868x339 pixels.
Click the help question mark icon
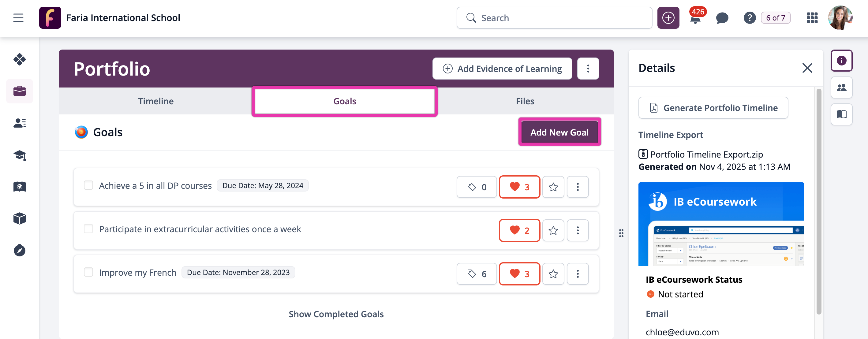[749, 18]
